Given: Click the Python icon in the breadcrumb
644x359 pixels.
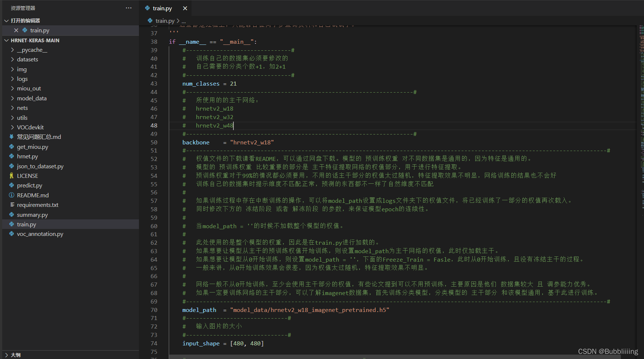Looking at the screenshot, I should coord(150,21).
